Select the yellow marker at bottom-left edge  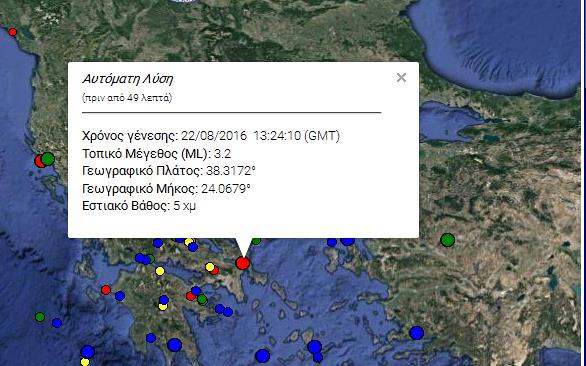tap(85, 362)
